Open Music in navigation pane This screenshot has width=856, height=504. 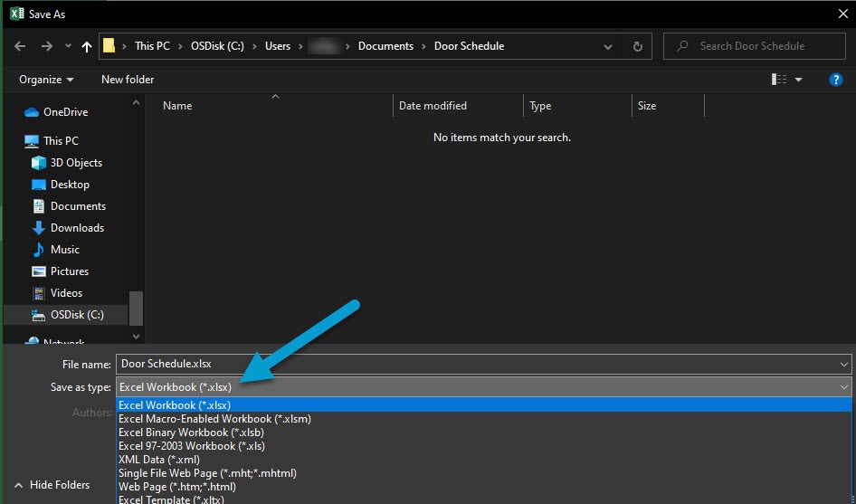(55, 250)
